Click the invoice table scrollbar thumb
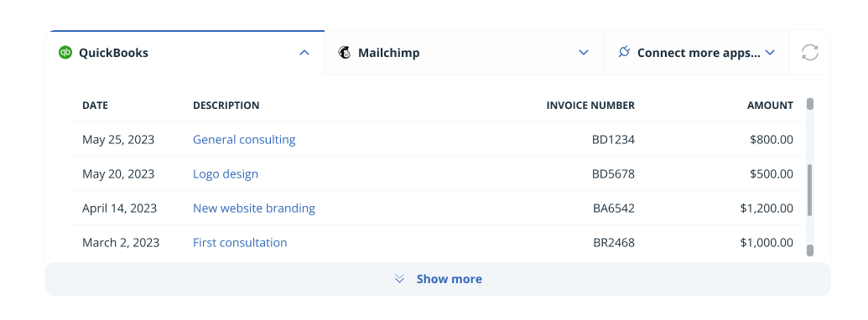868x320 pixels. coord(810,189)
